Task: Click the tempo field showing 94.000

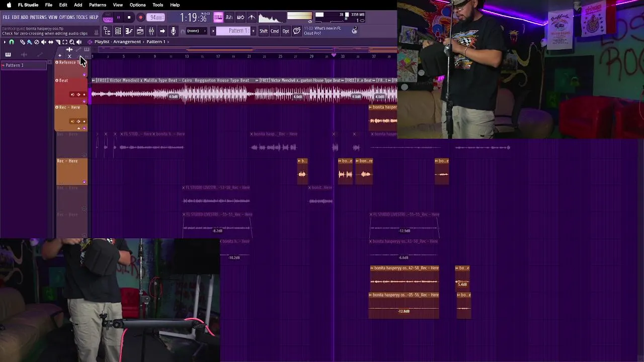Action: pyautogui.click(x=156, y=18)
